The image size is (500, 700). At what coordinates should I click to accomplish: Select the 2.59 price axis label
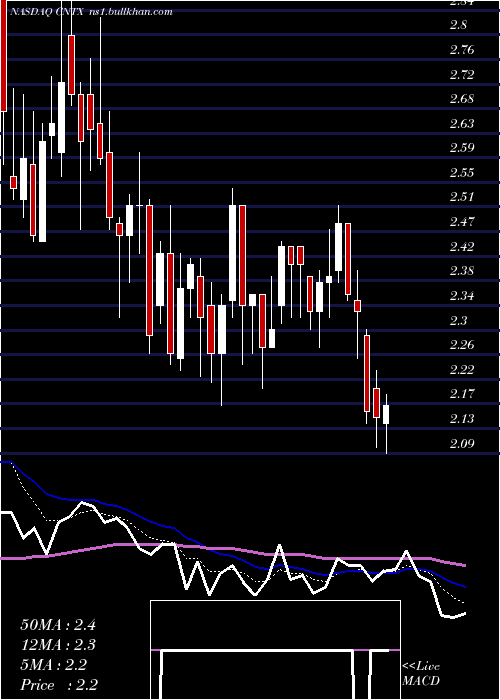pos(462,148)
